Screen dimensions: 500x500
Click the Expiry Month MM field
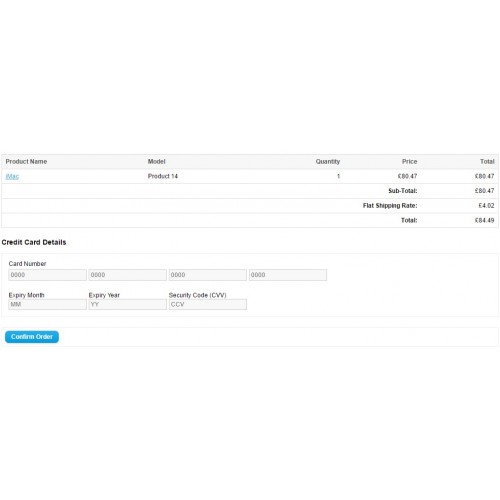coord(47,304)
